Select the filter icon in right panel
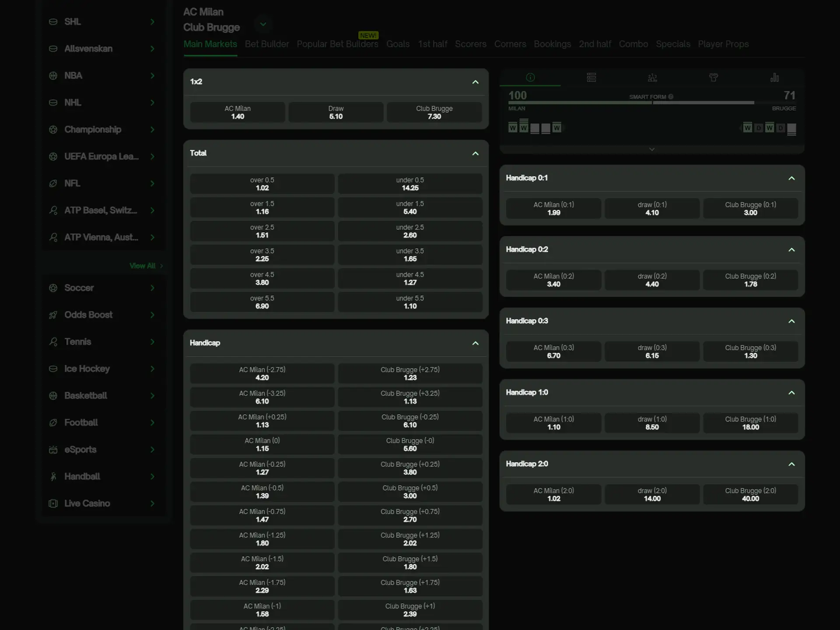The image size is (840, 630). (714, 77)
